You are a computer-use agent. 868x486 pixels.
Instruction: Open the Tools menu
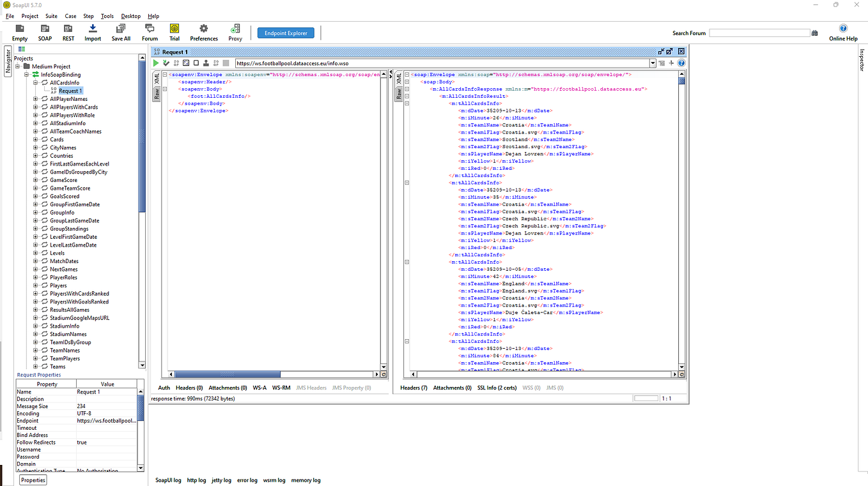(x=106, y=16)
